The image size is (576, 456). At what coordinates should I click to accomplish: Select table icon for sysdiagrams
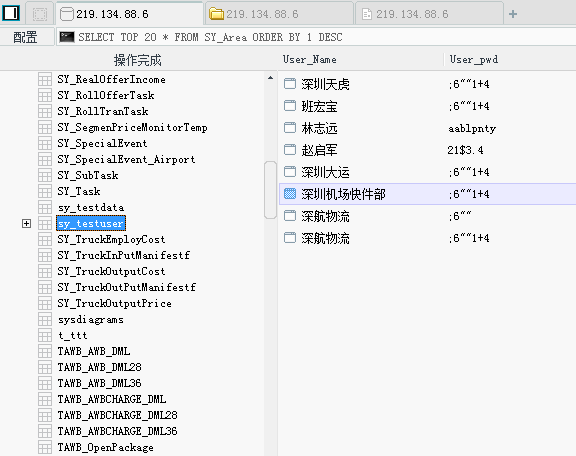pos(45,319)
